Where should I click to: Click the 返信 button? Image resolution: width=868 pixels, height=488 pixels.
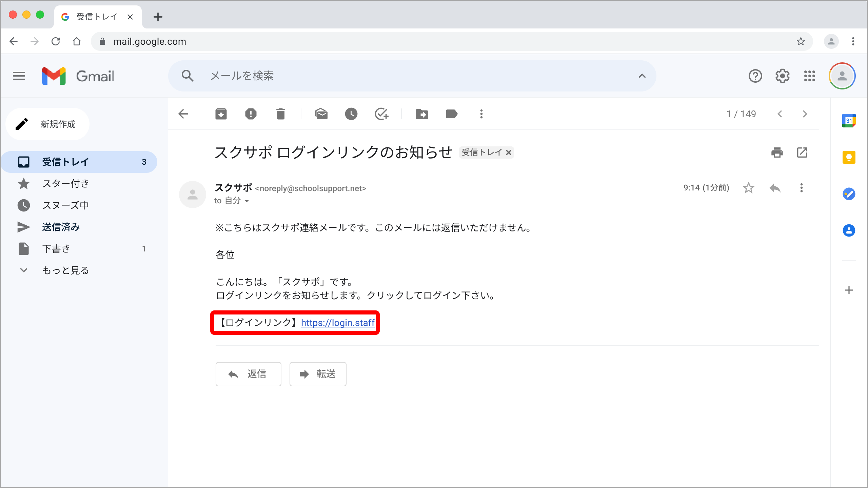coord(249,374)
